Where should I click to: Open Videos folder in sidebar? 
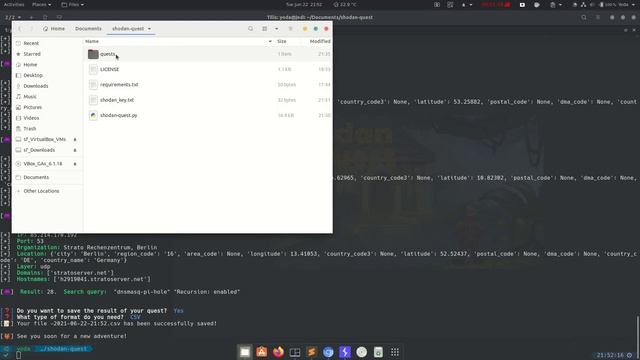47,118
